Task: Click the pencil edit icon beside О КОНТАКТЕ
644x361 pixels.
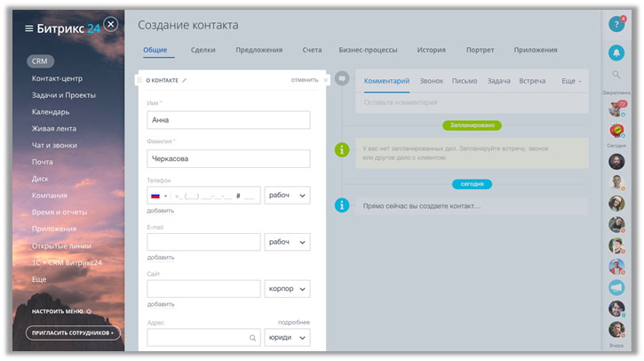Action: (185, 80)
